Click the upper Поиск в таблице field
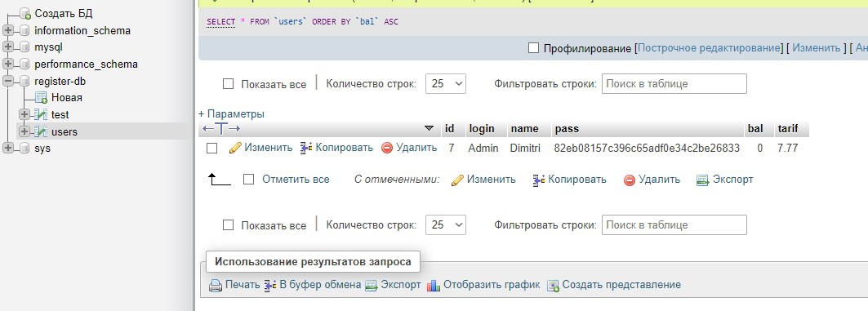 tap(674, 83)
